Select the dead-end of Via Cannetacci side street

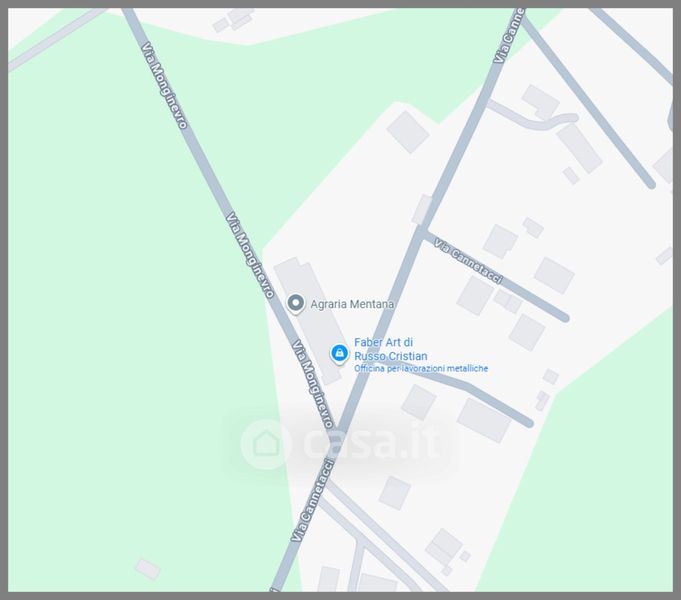[564, 318]
